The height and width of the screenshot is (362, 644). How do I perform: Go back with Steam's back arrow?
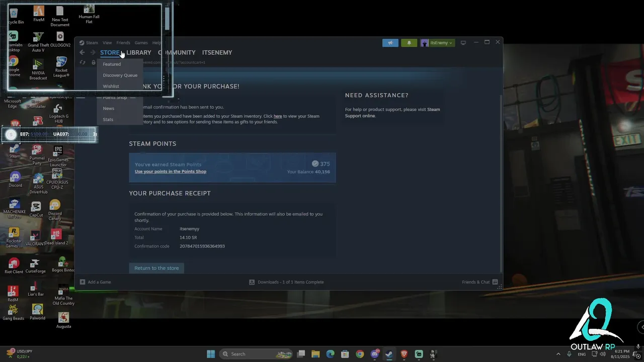(x=82, y=52)
